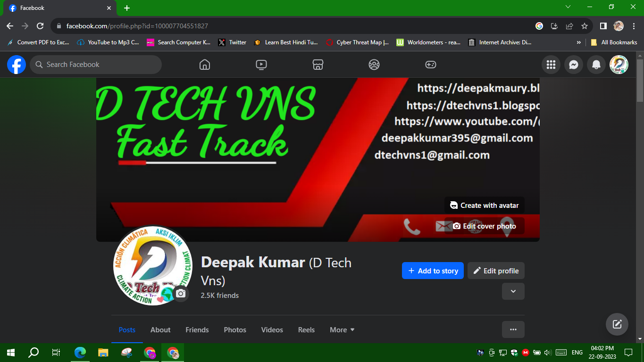Click install app icon in address bar

pos(554,26)
